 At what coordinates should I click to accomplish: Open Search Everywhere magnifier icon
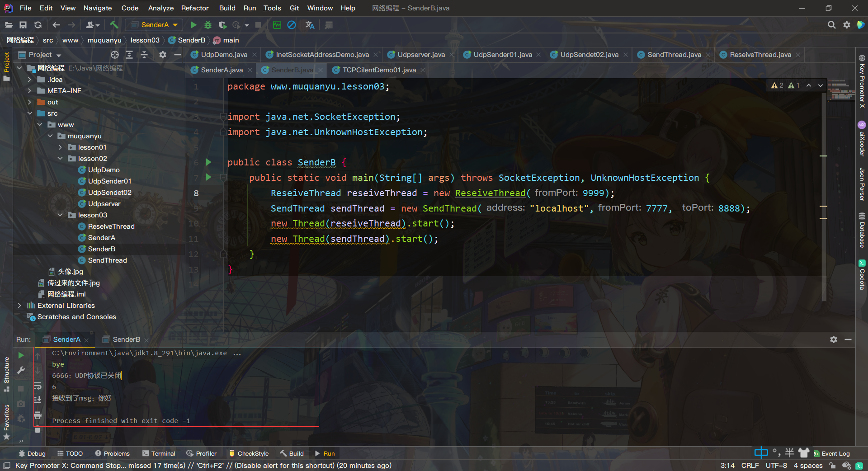(x=831, y=25)
